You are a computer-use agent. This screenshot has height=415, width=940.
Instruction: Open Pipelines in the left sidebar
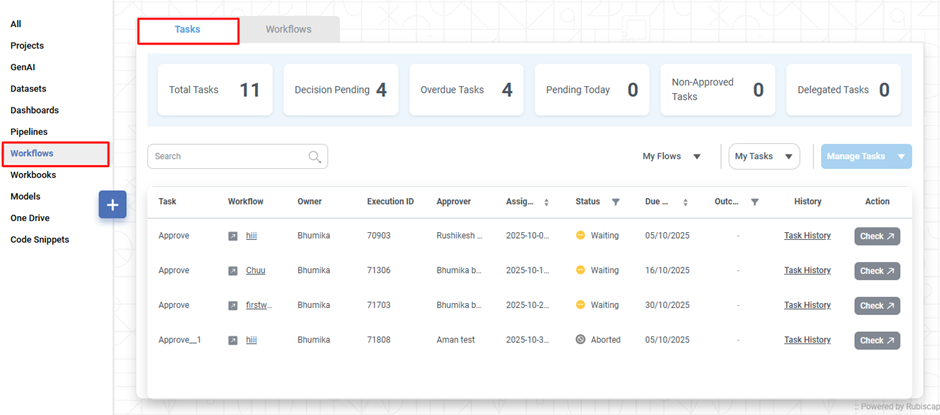tap(29, 132)
